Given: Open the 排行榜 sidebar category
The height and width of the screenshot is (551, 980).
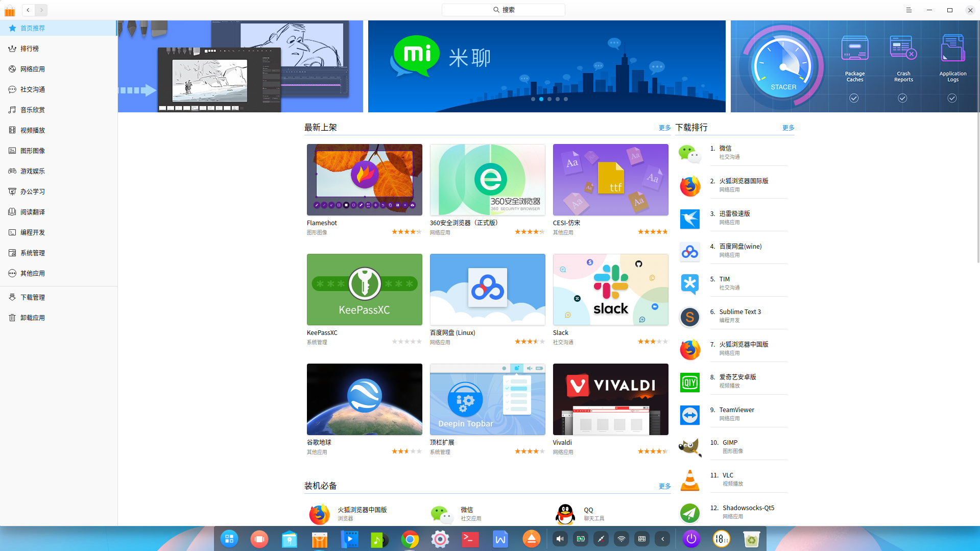Looking at the screenshot, I should click(30, 49).
